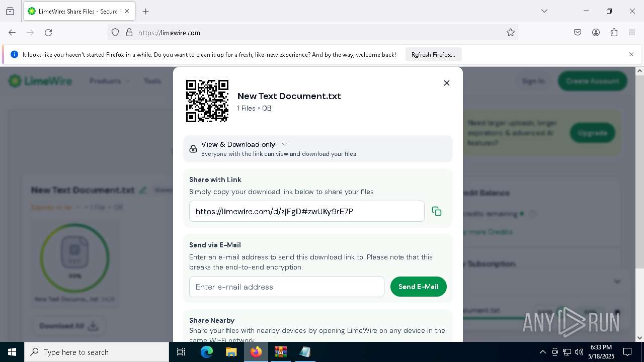Click the network tray icon
This screenshot has width=644, height=362.
coord(567,352)
